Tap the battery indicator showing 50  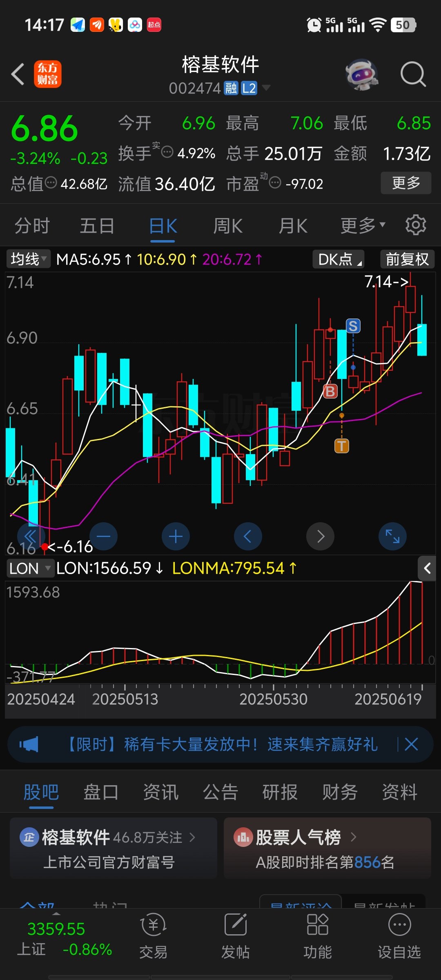coord(403,25)
